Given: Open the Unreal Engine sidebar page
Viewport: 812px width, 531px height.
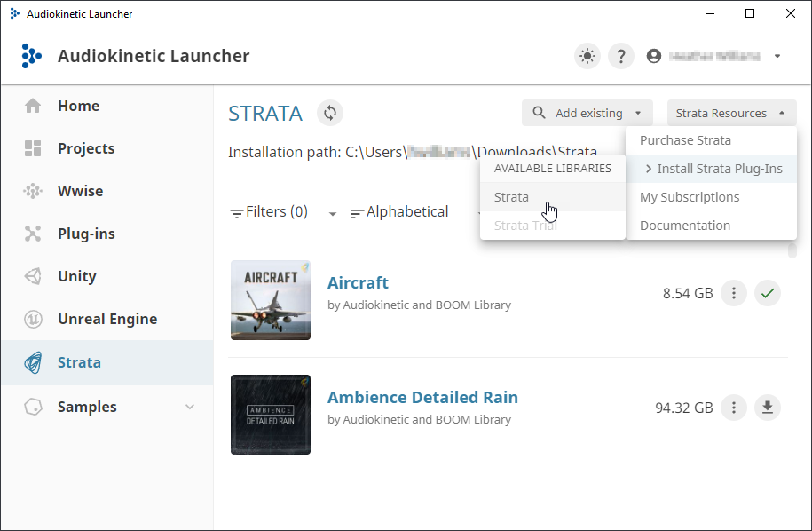Looking at the screenshot, I should pyautogui.click(x=106, y=319).
